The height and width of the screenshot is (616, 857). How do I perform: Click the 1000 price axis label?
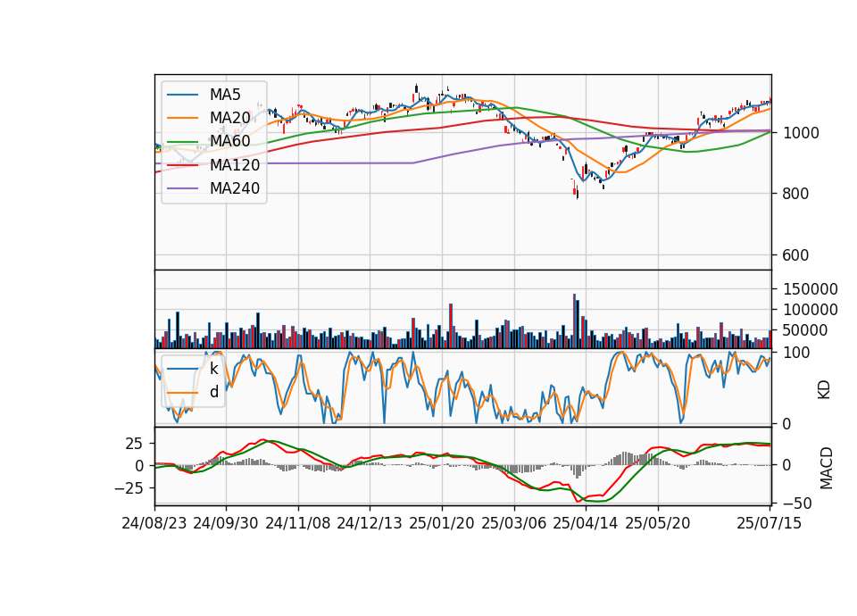[x=801, y=133]
